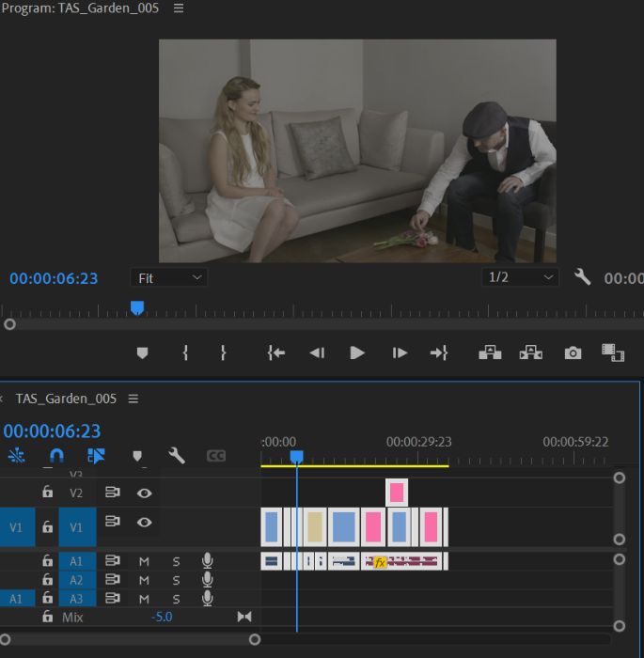Click V1 source patching indicator
The width and height of the screenshot is (644, 658).
point(17,527)
